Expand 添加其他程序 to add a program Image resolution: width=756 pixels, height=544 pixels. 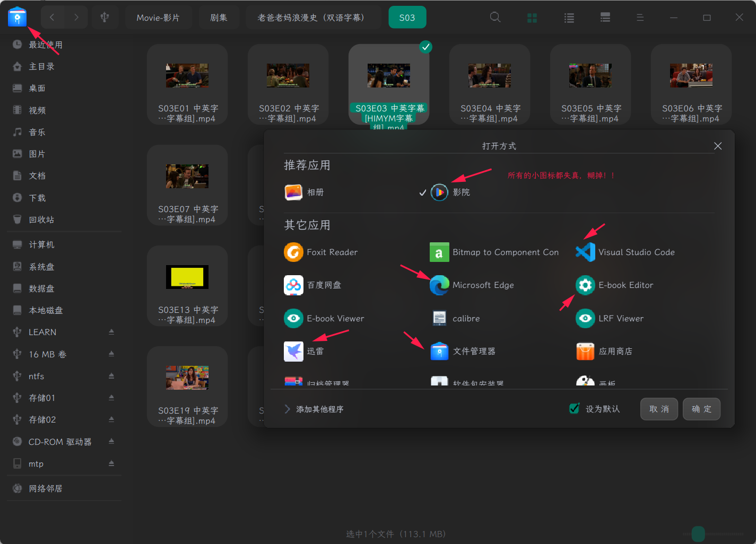pyautogui.click(x=315, y=409)
